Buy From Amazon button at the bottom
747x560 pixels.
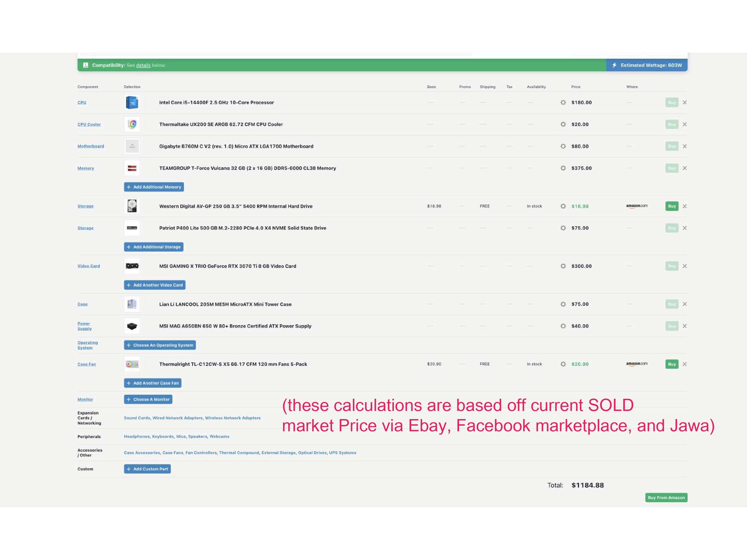[666, 498]
